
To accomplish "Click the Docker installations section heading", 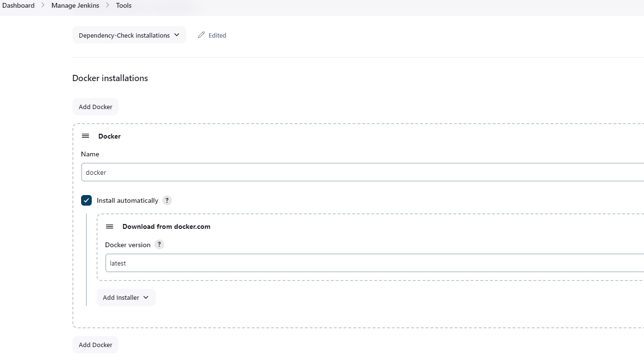I will coord(110,78).
